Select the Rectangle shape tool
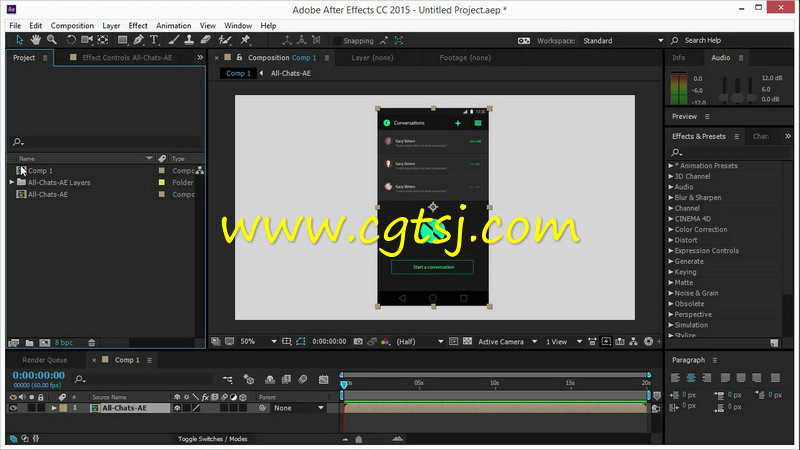 [x=122, y=40]
